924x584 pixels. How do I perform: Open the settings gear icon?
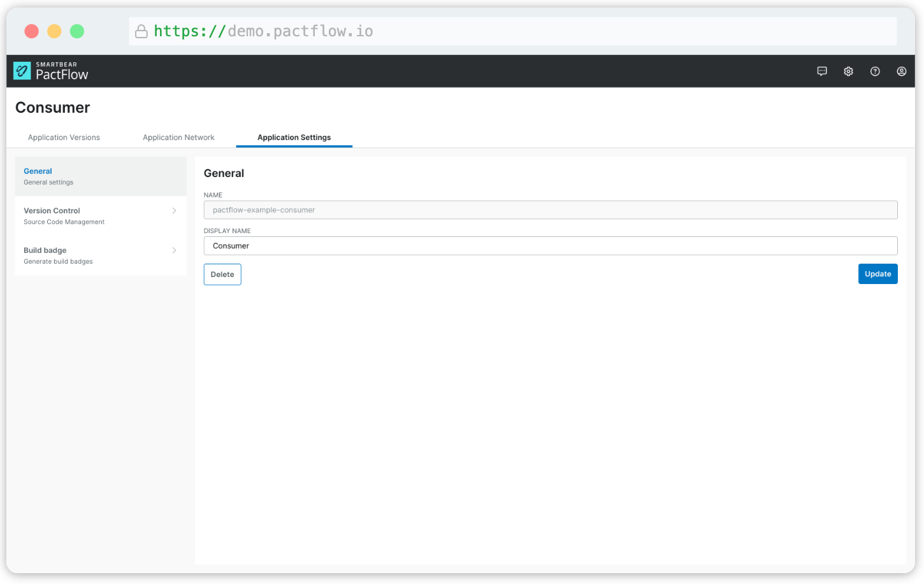(x=849, y=71)
